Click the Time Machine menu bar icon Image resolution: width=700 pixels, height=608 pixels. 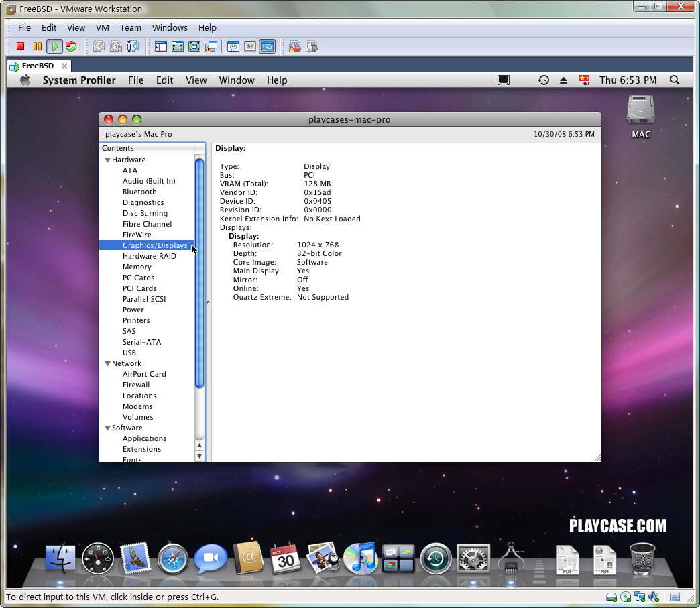tap(543, 80)
